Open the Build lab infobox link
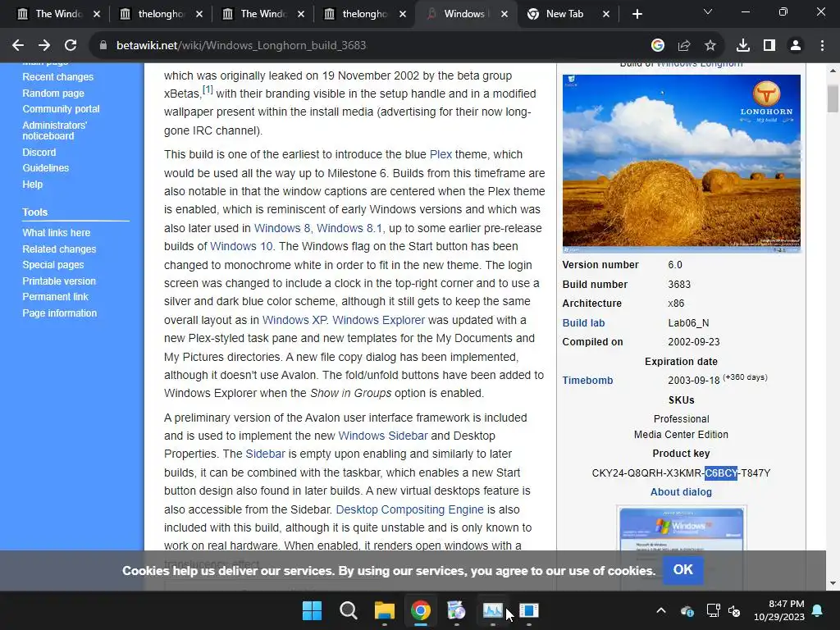This screenshot has height=630, width=840. (583, 323)
